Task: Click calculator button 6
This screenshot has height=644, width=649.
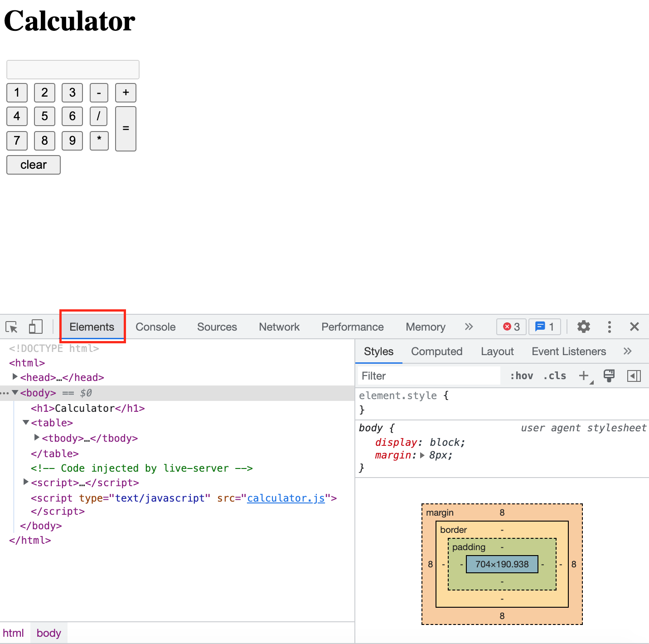Action: 72,116
